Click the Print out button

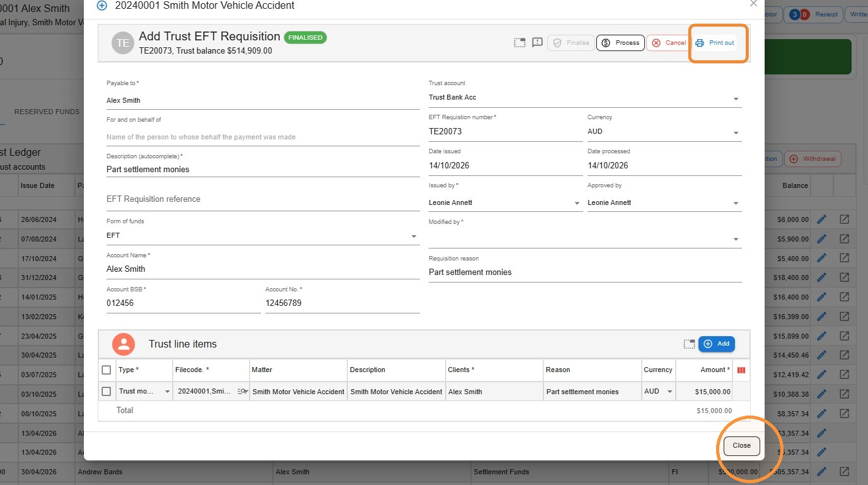coord(715,43)
